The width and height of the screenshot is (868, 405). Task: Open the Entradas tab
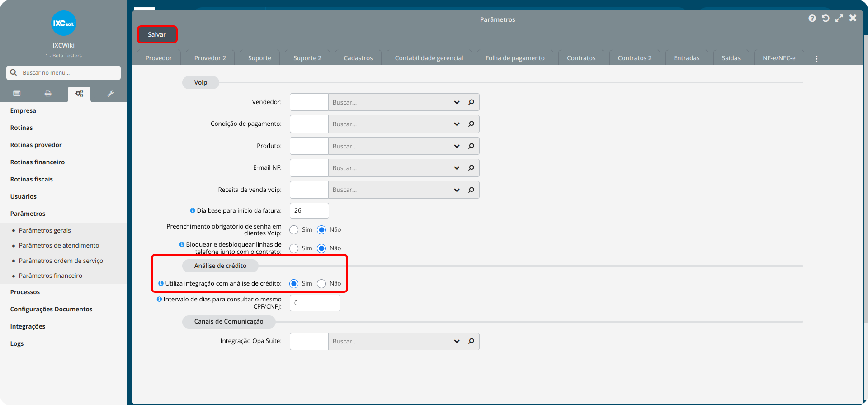[x=687, y=58]
